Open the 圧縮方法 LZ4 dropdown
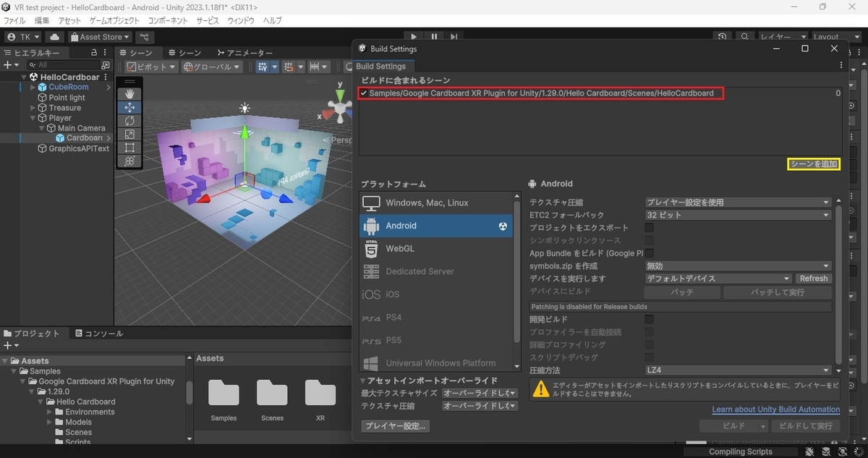The height and width of the screenshot is (458, 868). [738, 370]
